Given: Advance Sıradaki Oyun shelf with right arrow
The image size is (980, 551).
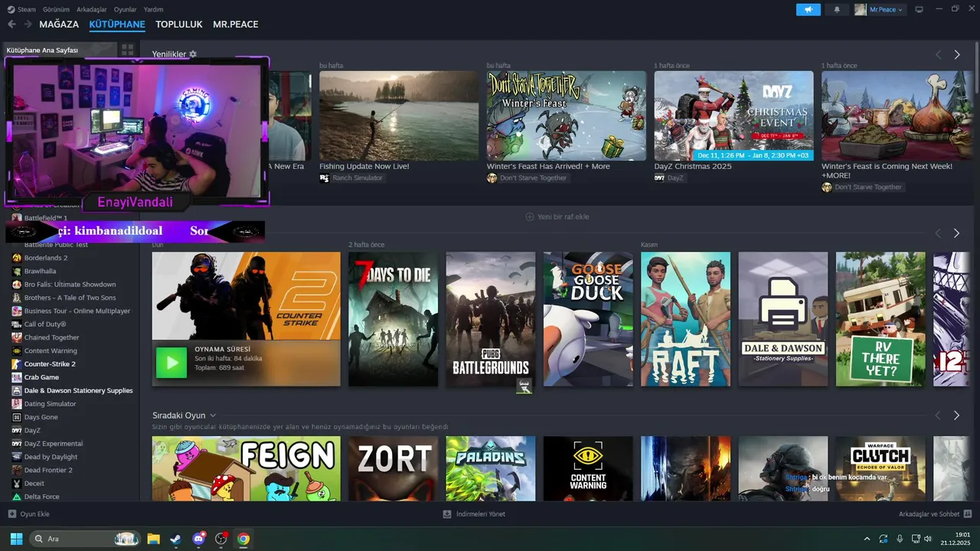Looking at the screenshot, I should pos(956,416).
